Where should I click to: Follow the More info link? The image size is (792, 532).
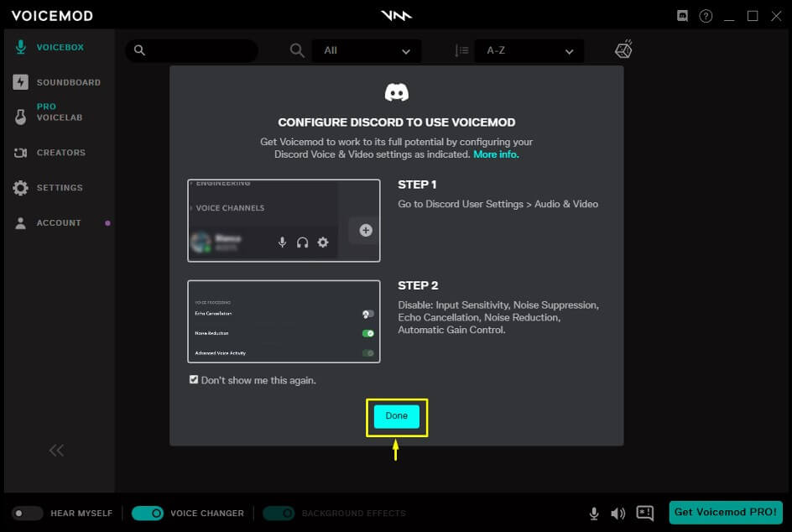pos(496,154)
